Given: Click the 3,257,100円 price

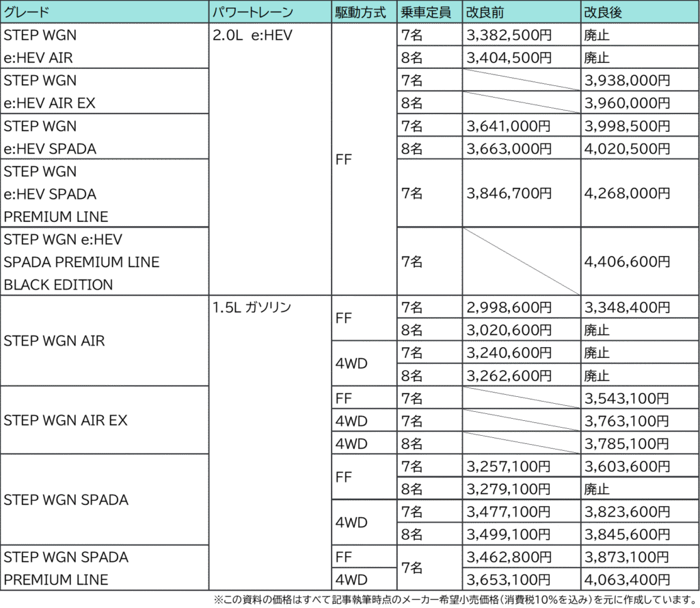Looking at the screenshot, I should [509, 467].
